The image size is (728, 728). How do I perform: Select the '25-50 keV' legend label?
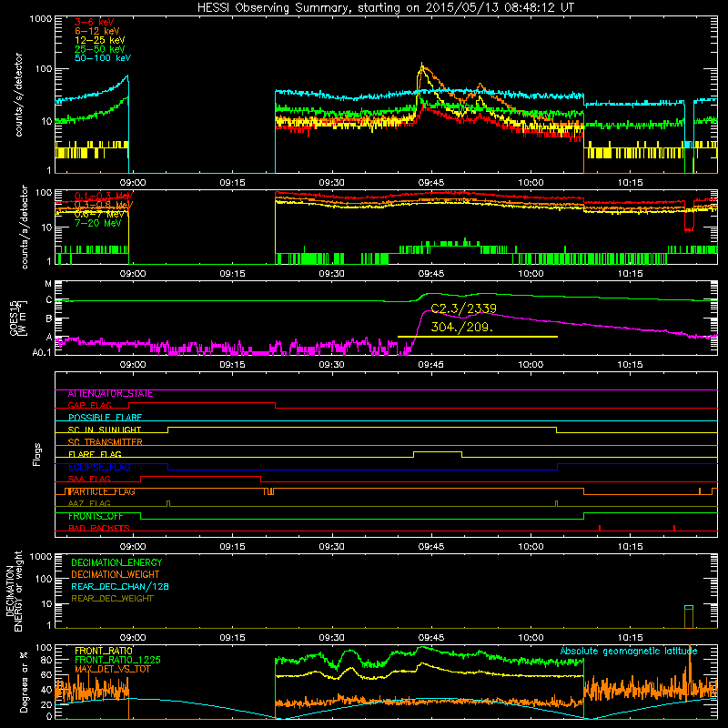coord(100,49)
